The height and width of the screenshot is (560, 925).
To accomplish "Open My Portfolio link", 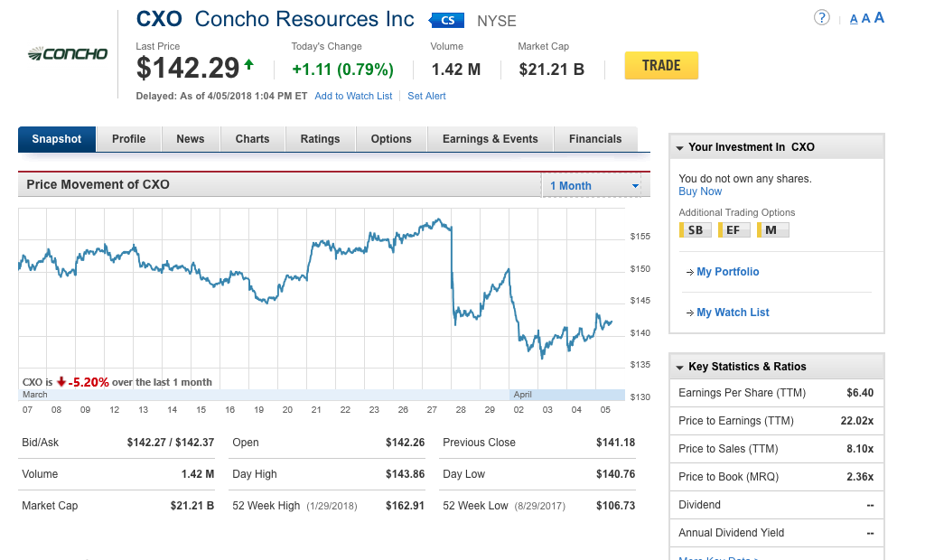I will (727, 272).
